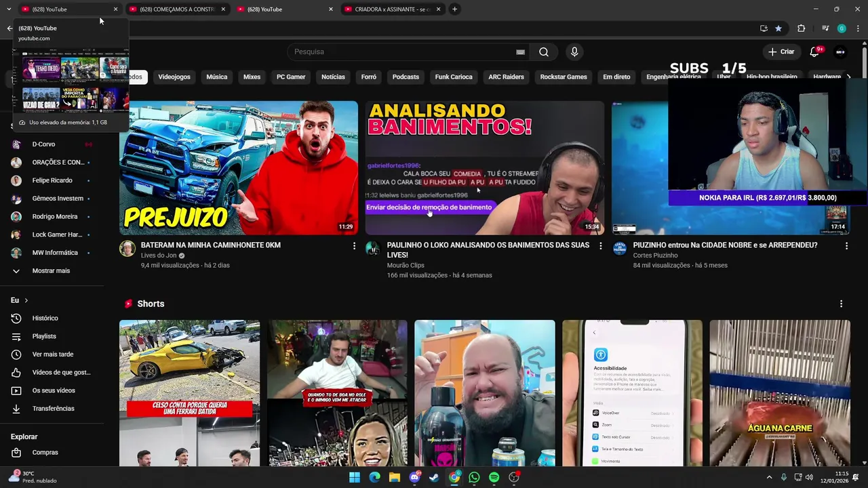Show more category chips with right arrow
Image resolution: width=868 pixels, height=488 pixels.
848,77
